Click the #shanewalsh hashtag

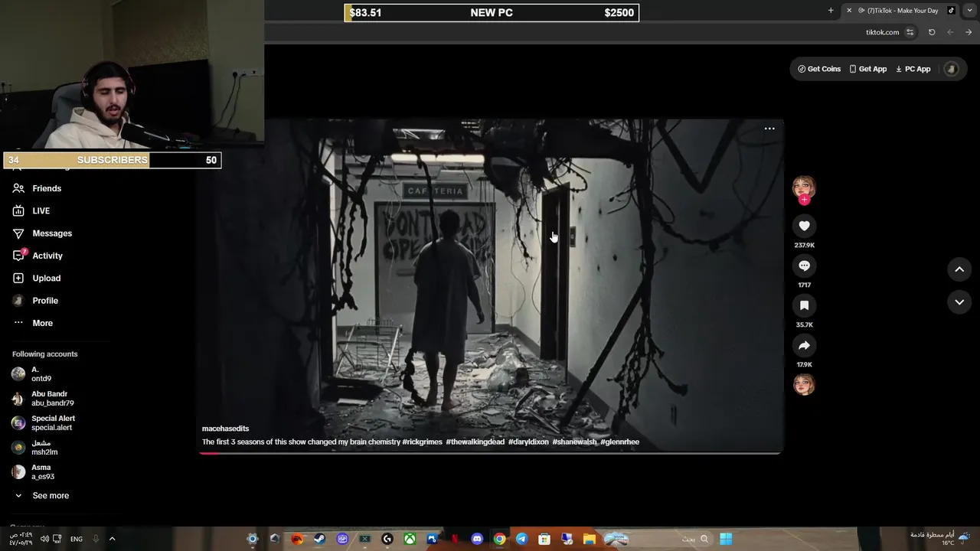tap(574, 442)
